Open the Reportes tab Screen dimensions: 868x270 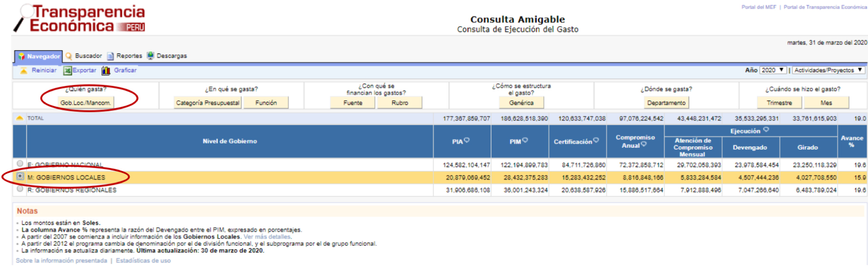129,56
